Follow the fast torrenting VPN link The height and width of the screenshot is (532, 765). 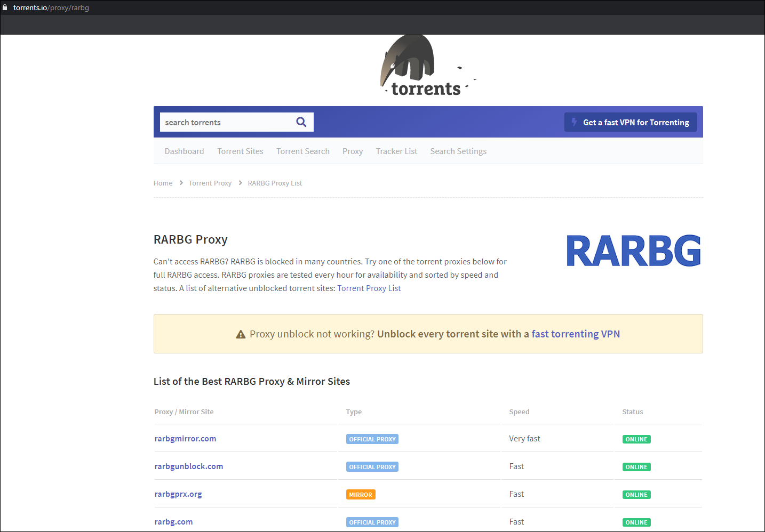coord(576,334)
